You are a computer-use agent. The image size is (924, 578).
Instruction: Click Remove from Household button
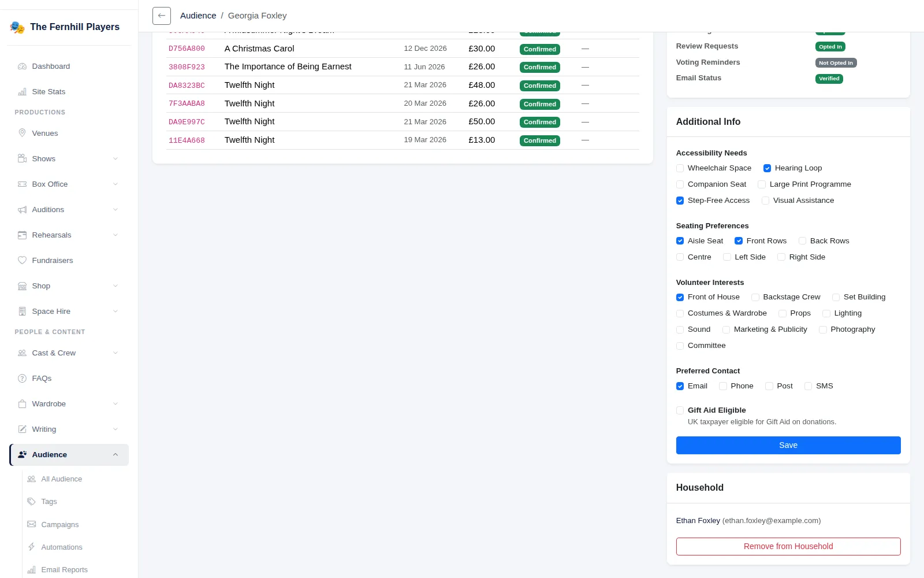(788, 546)
